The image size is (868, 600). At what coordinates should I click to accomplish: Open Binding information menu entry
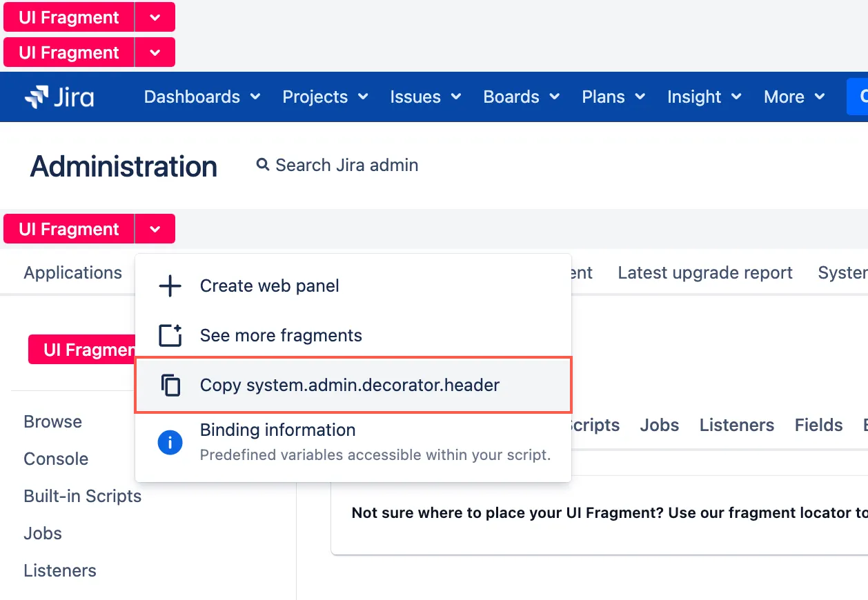pyautogui.click(x=353, y=442)
